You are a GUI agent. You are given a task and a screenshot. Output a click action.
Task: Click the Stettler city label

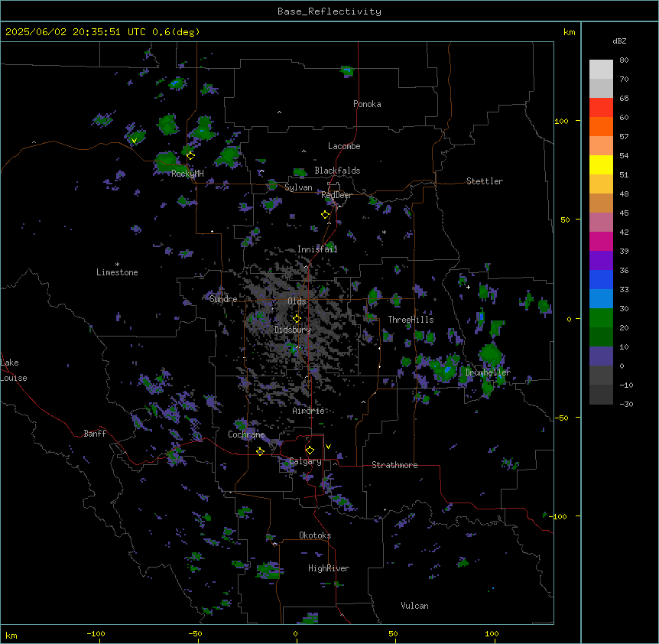(x=485, y=181)
